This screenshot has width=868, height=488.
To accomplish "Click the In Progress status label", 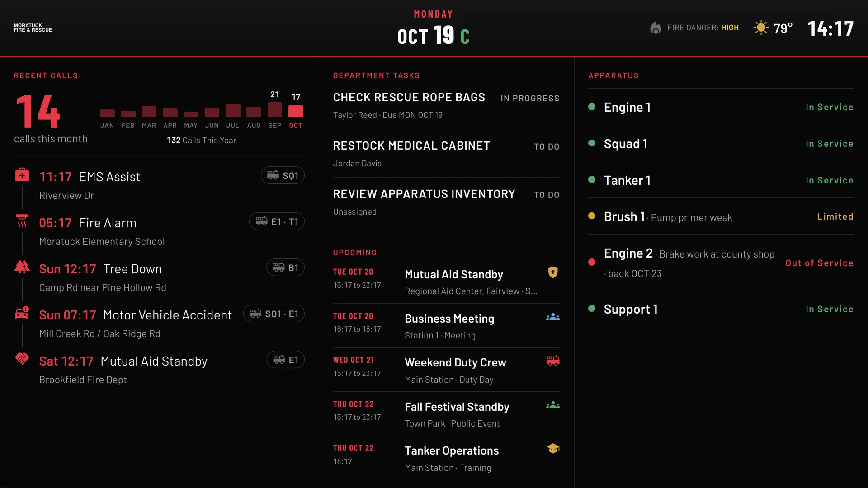I will [x=530, y=99].
